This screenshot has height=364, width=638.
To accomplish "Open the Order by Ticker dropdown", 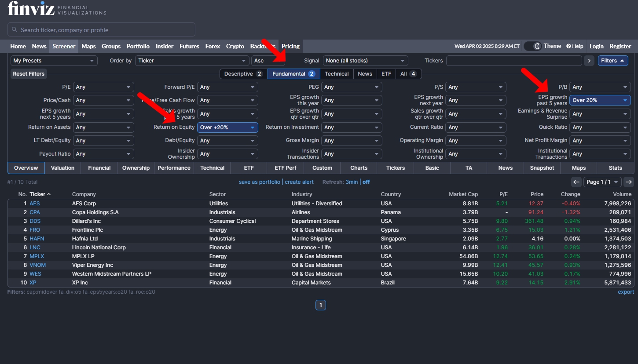I will click(192, 61).
